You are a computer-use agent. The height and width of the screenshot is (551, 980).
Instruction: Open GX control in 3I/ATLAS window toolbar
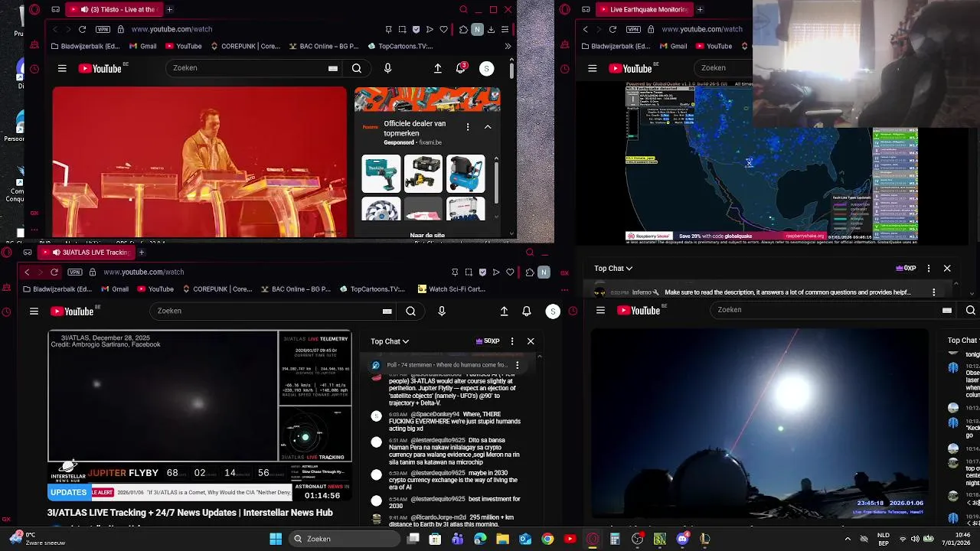pyautogui.click(x=564, y=272)
